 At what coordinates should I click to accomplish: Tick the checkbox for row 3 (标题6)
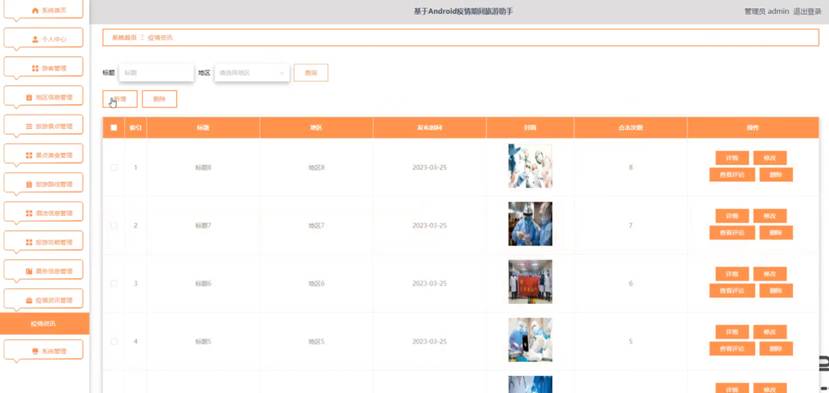click(114, 284)
